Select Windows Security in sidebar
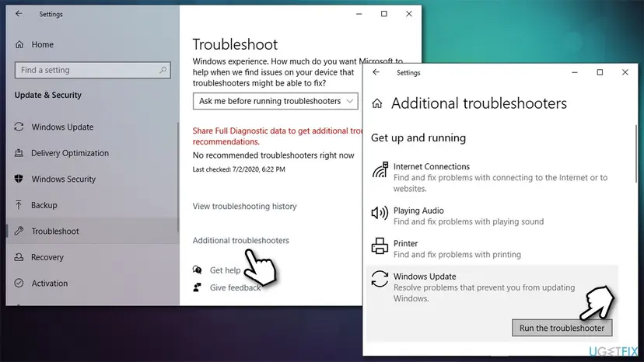Screen dimensions: 644x362 pyautogui.click(x=64, y=179)
